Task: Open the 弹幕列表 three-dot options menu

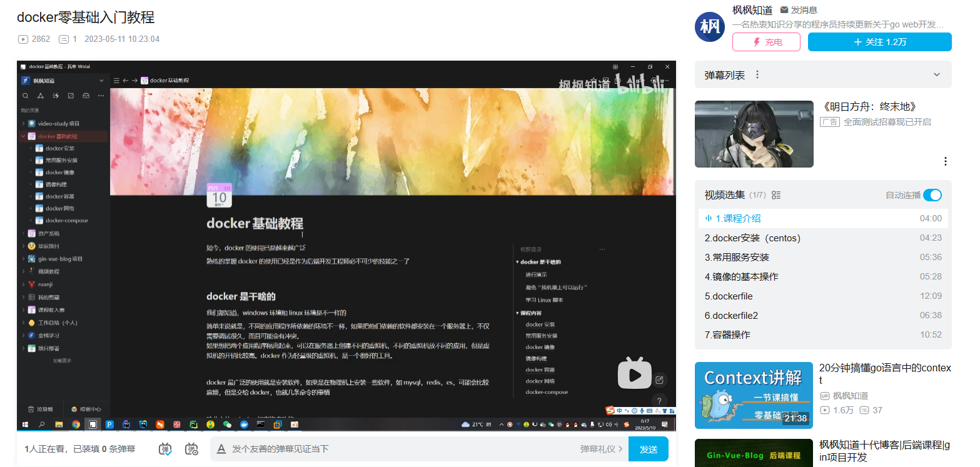Action: [757, 75]
